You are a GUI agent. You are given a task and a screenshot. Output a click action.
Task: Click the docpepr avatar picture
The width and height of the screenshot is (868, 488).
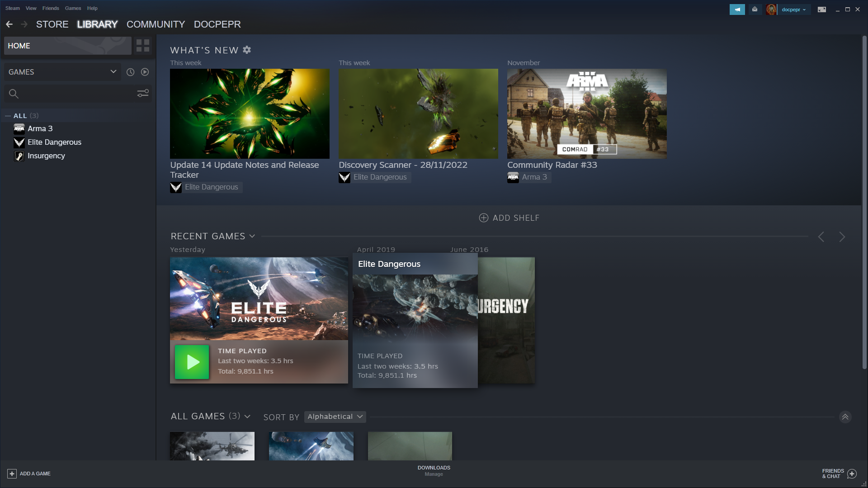771,9
